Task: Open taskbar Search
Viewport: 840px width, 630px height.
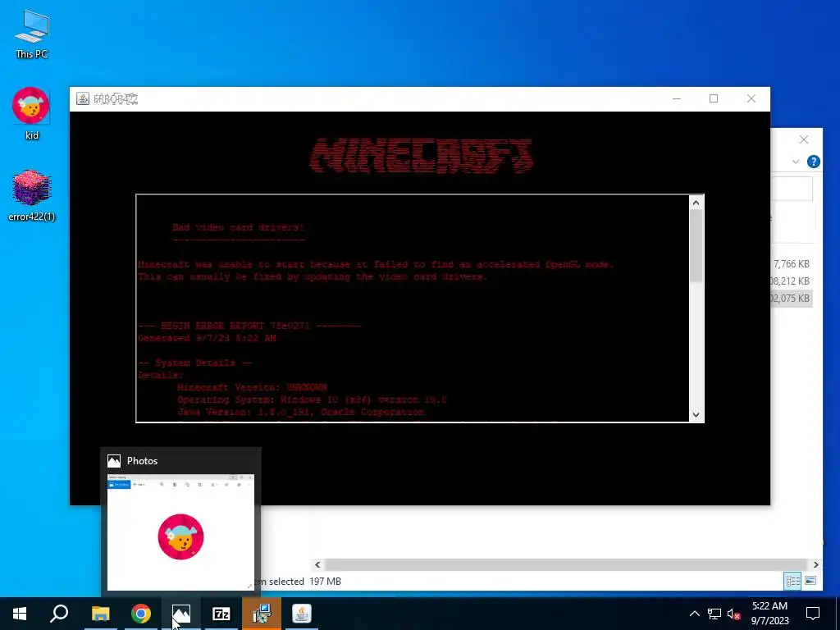Action: pyautogui.click(x=59, y=614)
